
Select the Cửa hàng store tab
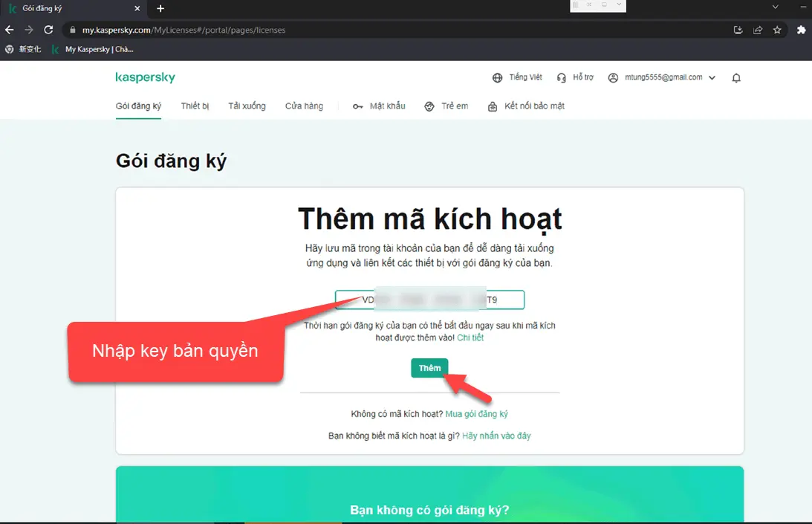304,106
